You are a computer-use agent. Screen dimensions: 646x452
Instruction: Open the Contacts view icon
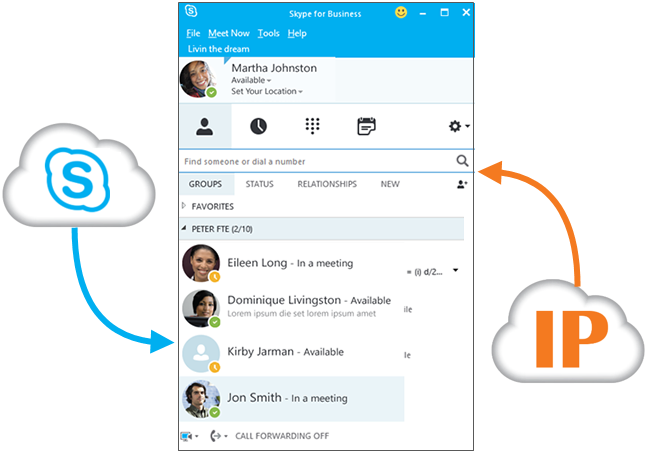pos(204,127)
